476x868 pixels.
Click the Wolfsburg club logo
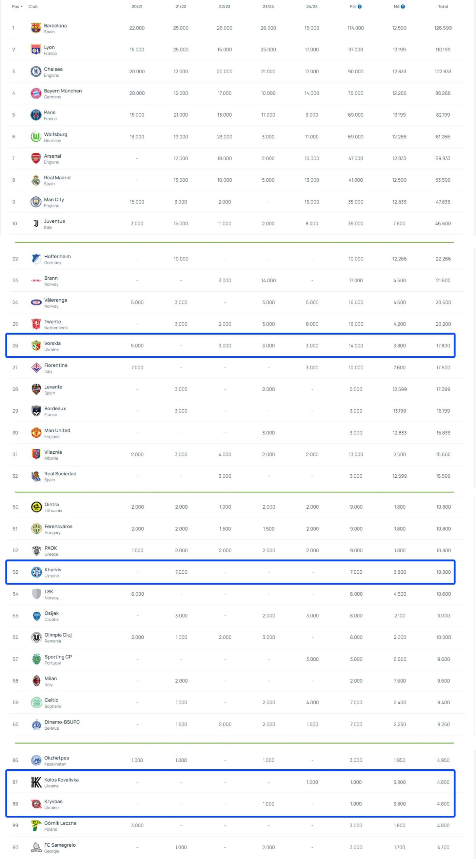click(36, 137)
